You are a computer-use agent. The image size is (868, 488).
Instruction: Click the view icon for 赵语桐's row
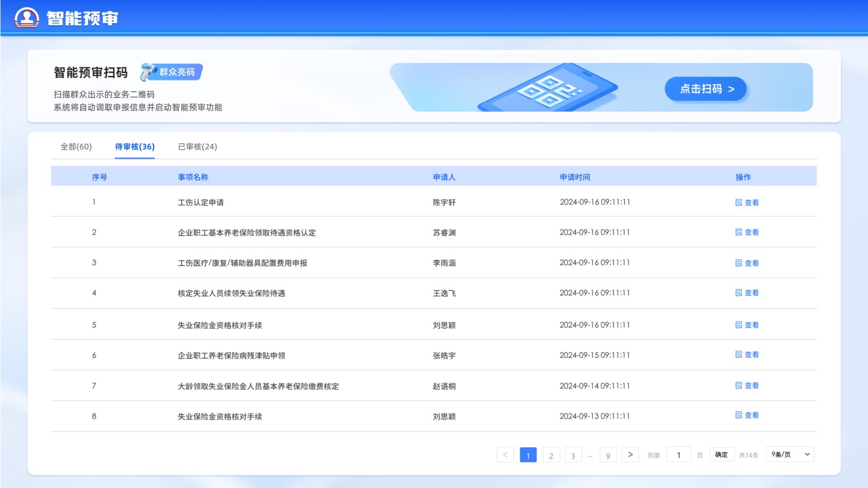(x=738, y=386)
